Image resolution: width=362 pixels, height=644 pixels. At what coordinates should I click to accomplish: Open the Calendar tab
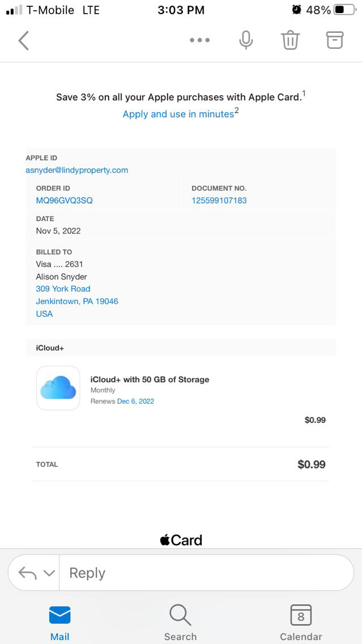(x=301, y=622)
